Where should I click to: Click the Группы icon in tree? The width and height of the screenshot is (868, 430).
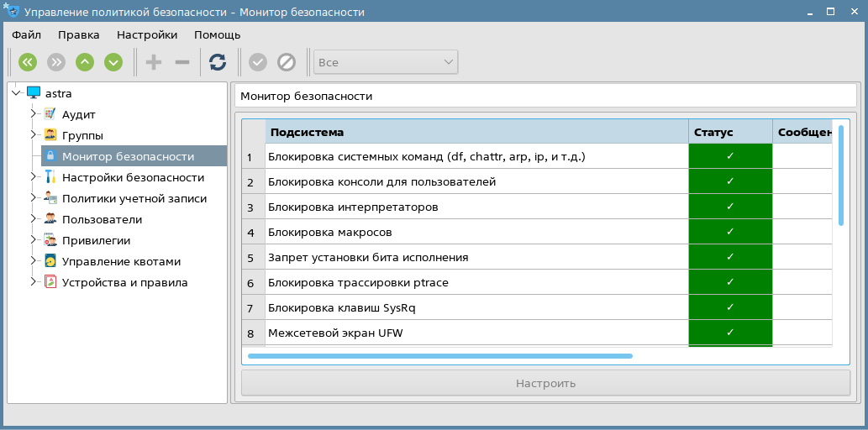point(50,135)
